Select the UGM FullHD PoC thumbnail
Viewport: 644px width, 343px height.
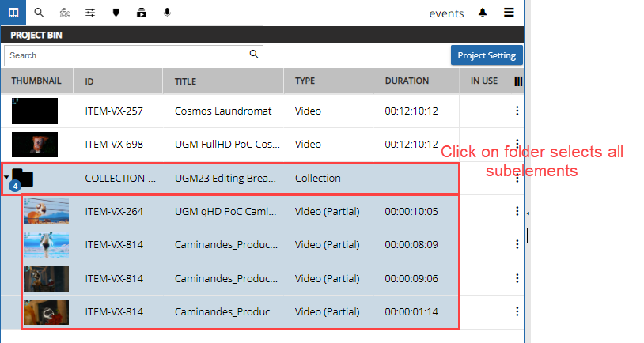coord(35,144)
